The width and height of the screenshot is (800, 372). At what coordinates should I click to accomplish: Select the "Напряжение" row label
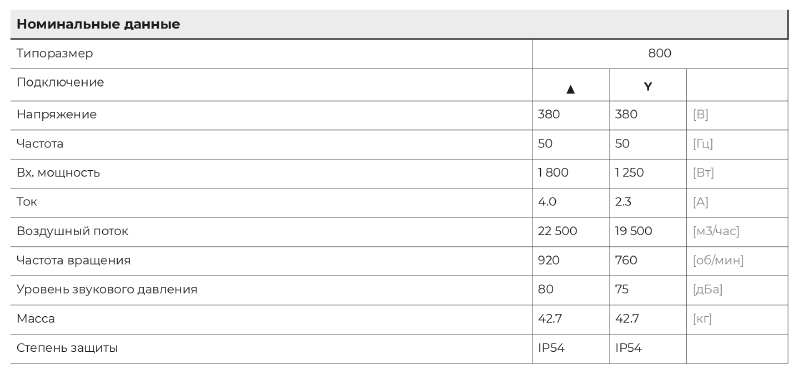click(57, 114)
